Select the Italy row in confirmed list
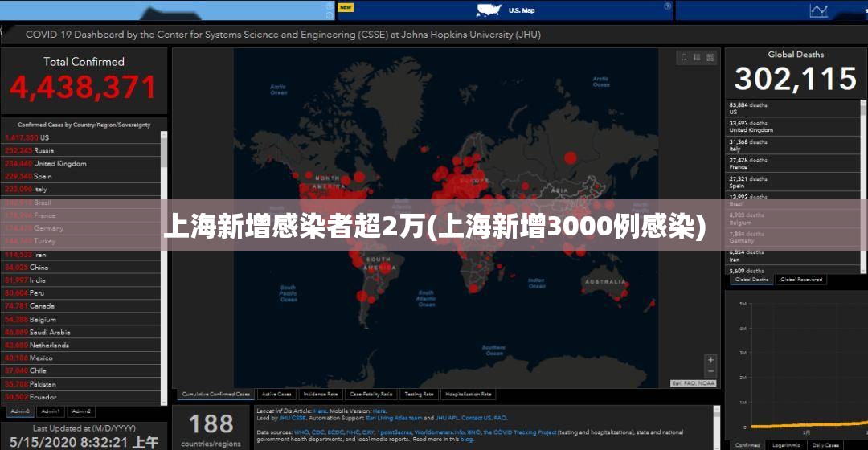The height and width of the screenshot is (450, 868). coord(82,190)
